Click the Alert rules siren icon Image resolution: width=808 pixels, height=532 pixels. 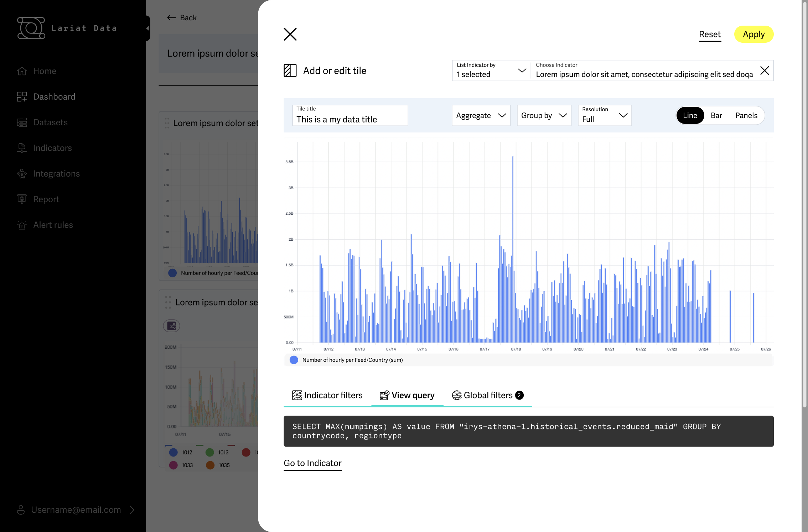point(22,225)
